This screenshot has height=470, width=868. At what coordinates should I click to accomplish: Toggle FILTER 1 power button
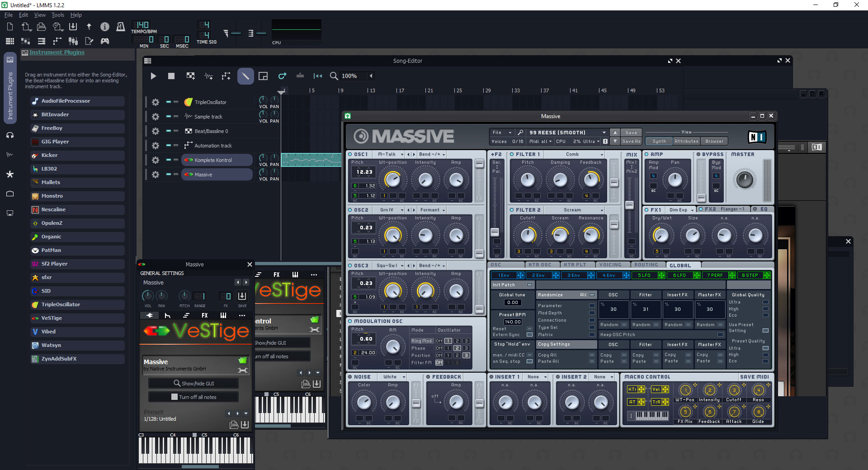pyautogui.click(x=512, y=154)
